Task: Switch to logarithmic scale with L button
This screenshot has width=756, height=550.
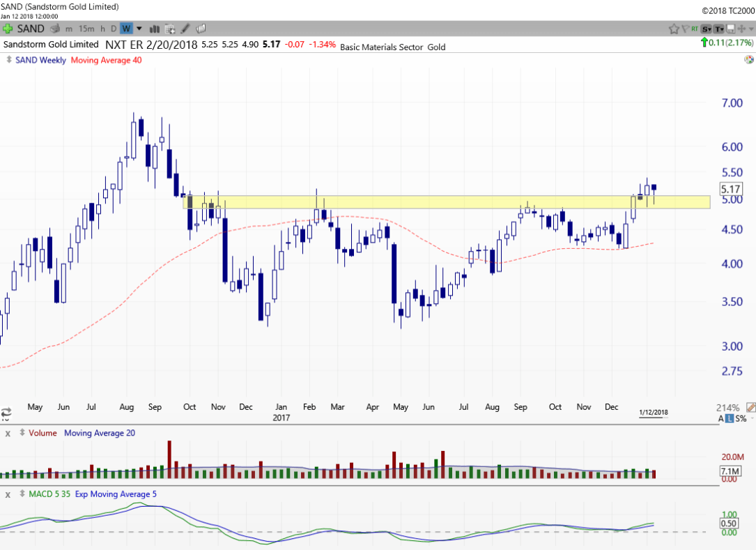Action: coord(731,418)
